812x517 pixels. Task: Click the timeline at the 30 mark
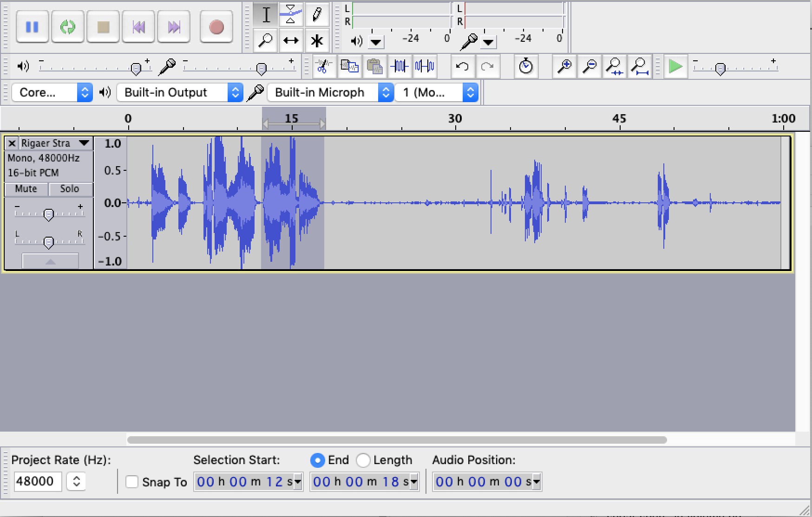pos(455,119)
